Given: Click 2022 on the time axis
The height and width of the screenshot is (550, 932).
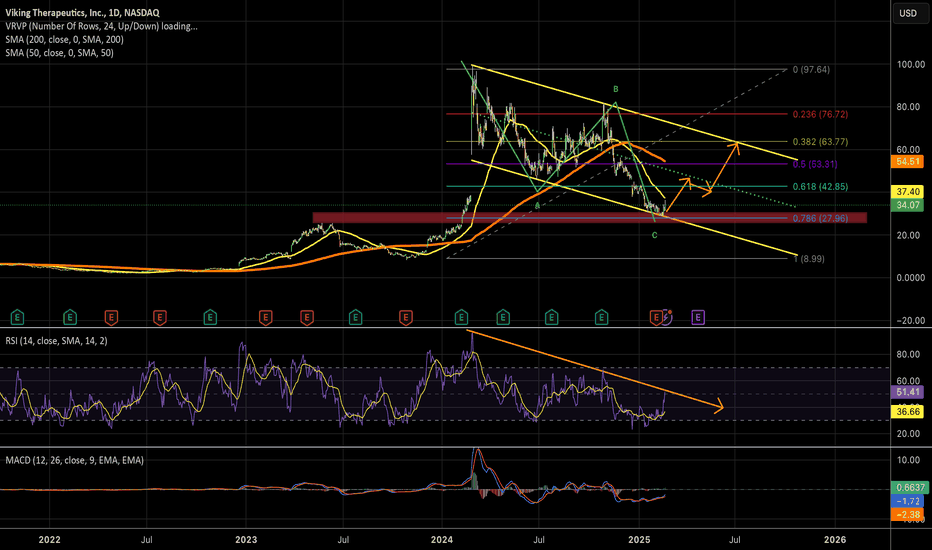Looking at the screenshot, I should click(49, 539).
